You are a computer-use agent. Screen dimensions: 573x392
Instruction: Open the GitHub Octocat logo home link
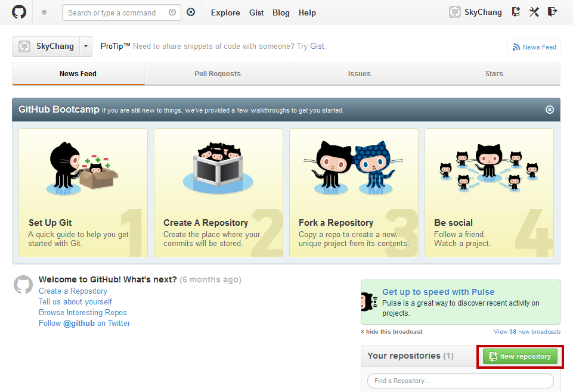pyautogui.click(x=19, y=12)
